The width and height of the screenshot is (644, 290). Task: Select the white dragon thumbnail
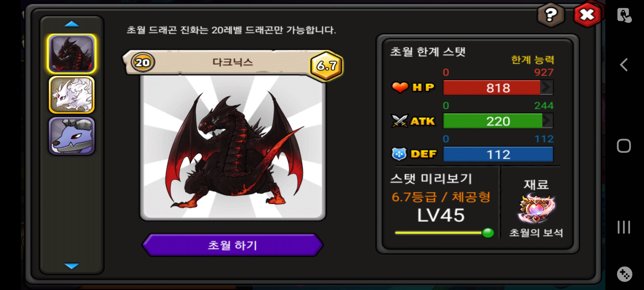[72, 95]
